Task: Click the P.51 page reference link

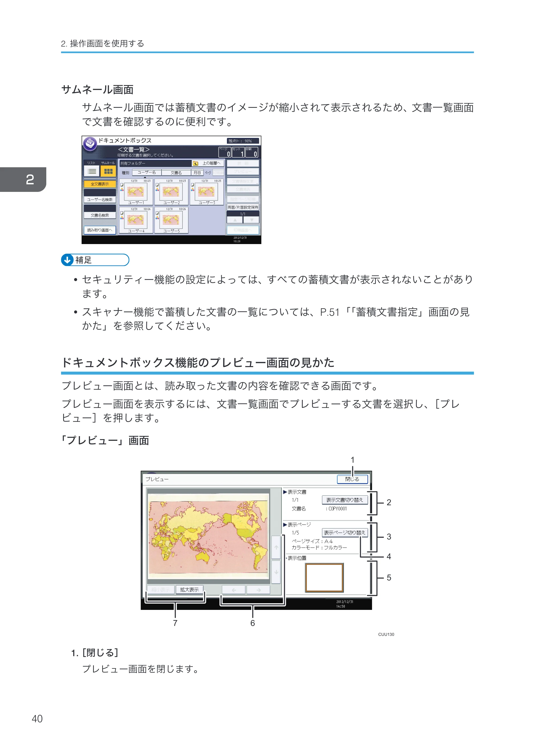Action: click(330, 312)
